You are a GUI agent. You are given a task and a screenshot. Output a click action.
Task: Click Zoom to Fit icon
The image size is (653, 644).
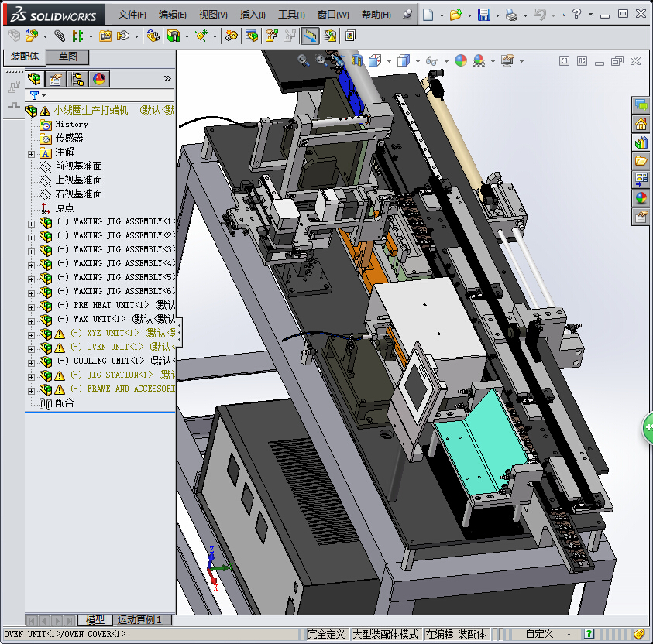(303, 60)
